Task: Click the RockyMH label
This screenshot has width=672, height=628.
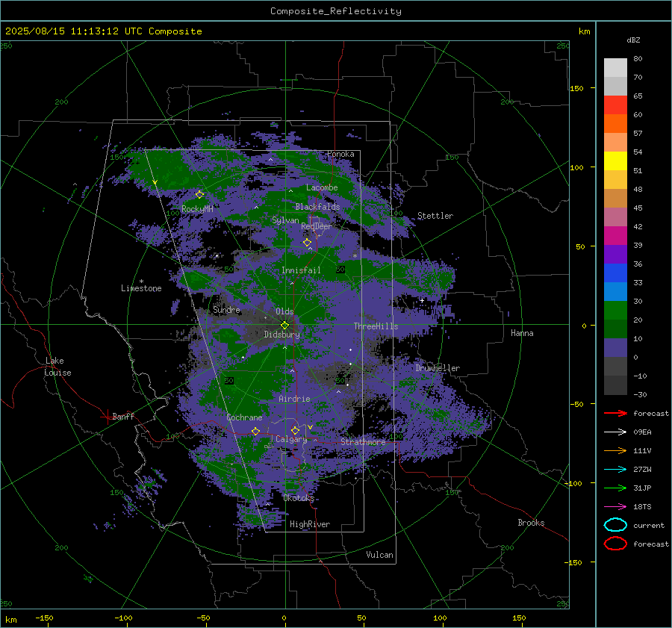Action: [x=197, y=209]
